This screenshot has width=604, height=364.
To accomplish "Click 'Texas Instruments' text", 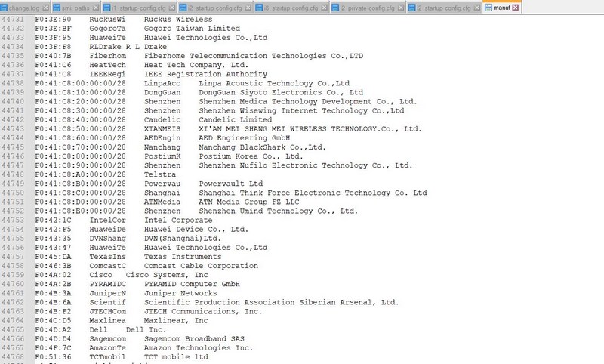I will pos(183,257).
